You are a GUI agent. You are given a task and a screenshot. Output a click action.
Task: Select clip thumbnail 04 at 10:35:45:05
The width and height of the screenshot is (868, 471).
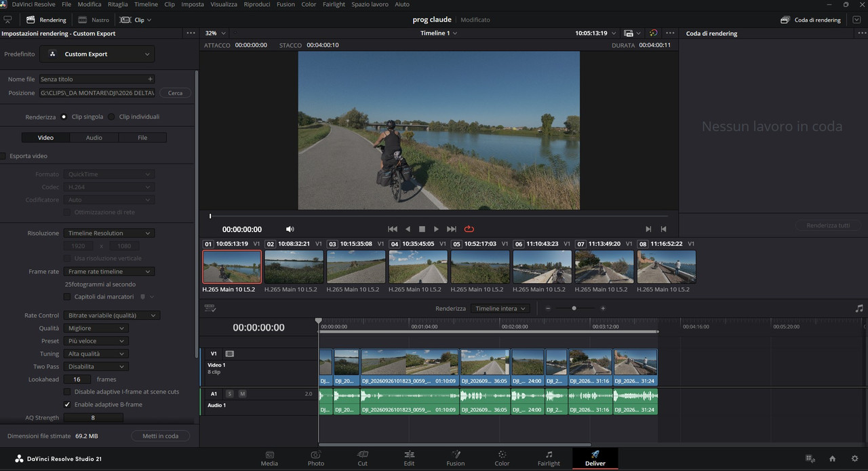418,267
